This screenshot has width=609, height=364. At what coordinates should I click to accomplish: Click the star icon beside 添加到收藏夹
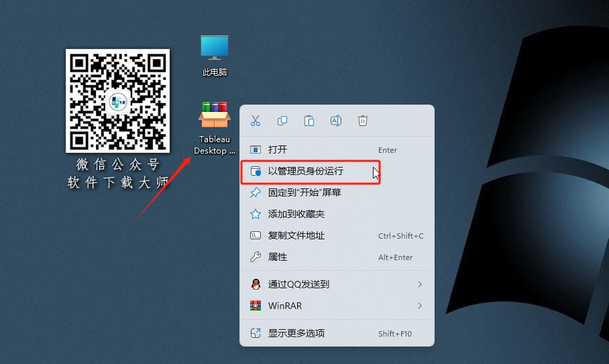click(x=255, y=214)
